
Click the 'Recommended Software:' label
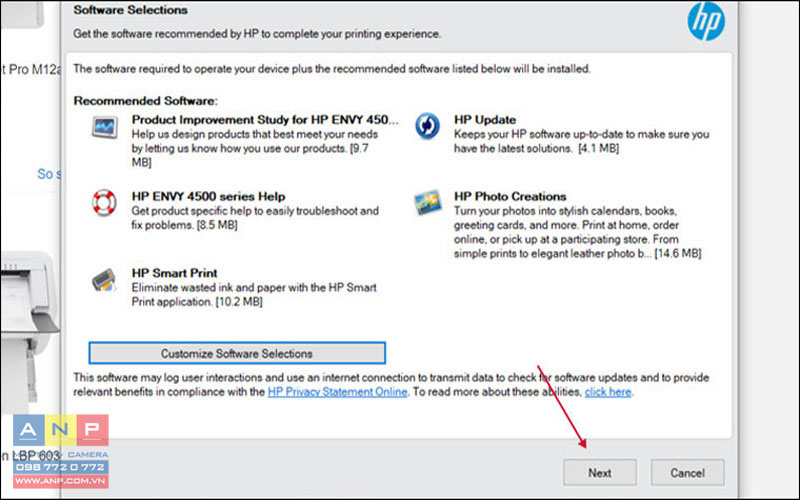click(x=145, y=101)
